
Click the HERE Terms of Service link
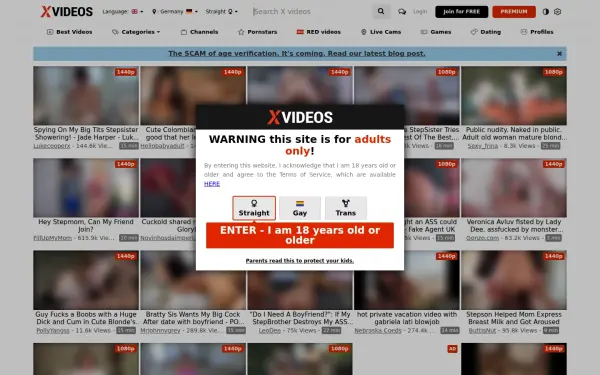coord(212,184)
